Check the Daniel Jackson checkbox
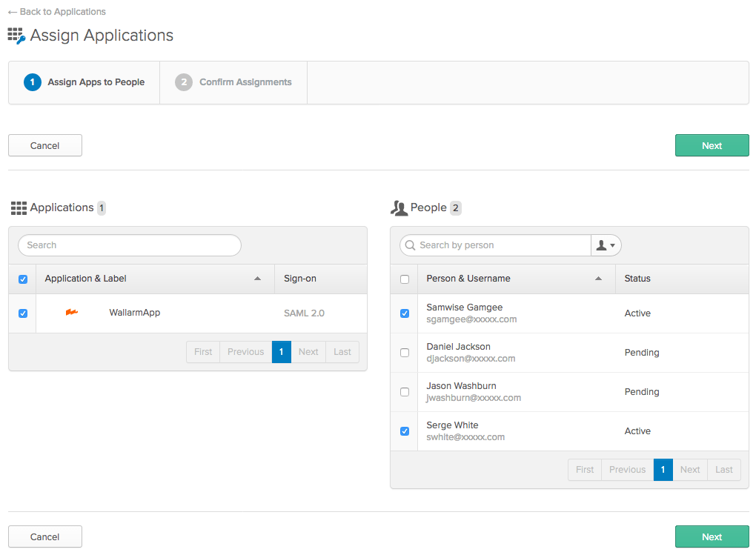Viewport: 756px width, 555px height. pos(405,353)
